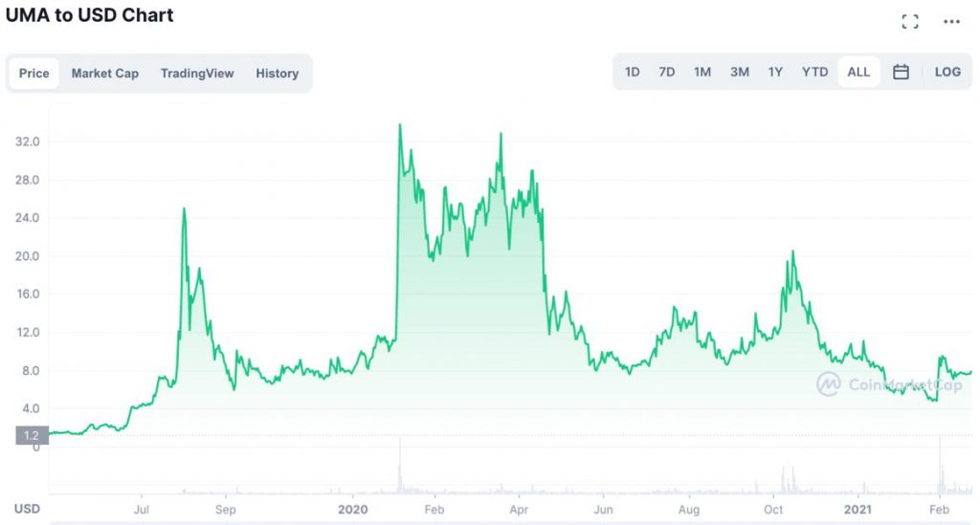Image resolution: width=980 pixels, height=525 pixels.
Task: Switch to the Price tab
Action: click(x=34, y=74)
